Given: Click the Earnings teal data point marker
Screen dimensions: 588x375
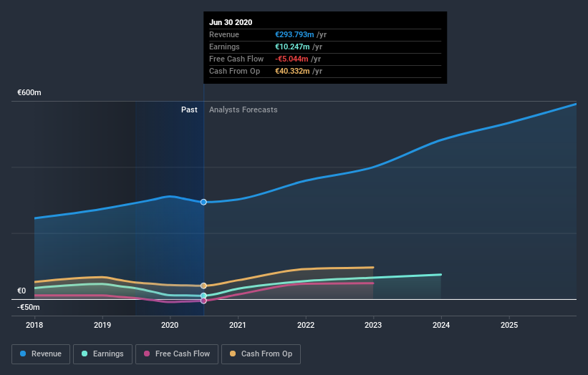Looking at the screenshot, I should pos(203,296).
